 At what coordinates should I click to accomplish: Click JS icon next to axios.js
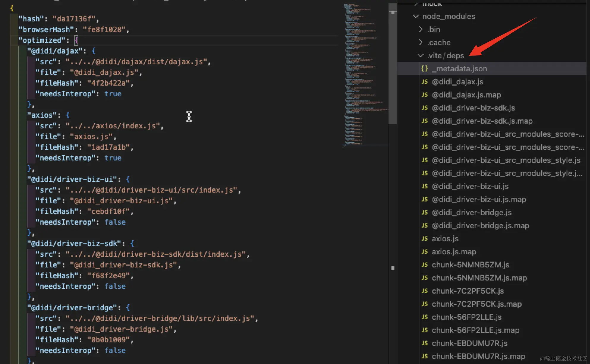[424, 239]
